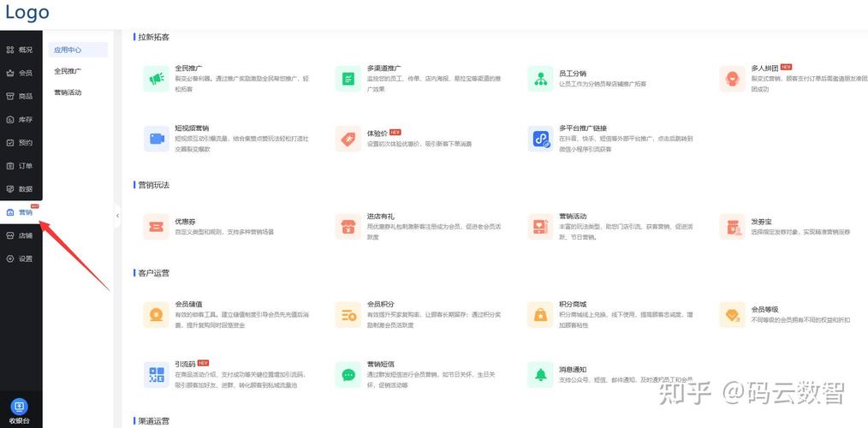Click the 体验价 price tag icon
This screenshot has width=868, height=428.
coord(348,139)
